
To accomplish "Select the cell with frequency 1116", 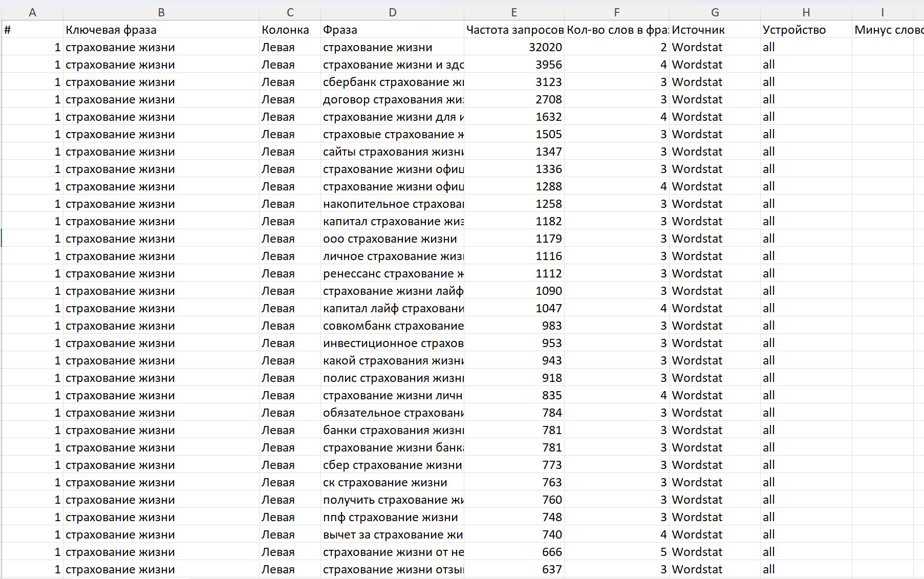I will point(514,256).
